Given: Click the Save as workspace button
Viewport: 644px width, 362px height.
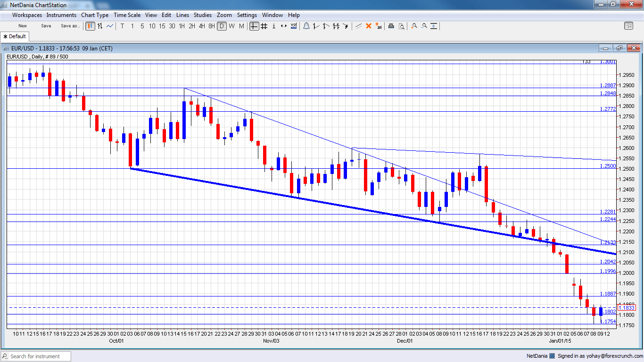Looking at the screenshot, I should [x=70, y=26].
